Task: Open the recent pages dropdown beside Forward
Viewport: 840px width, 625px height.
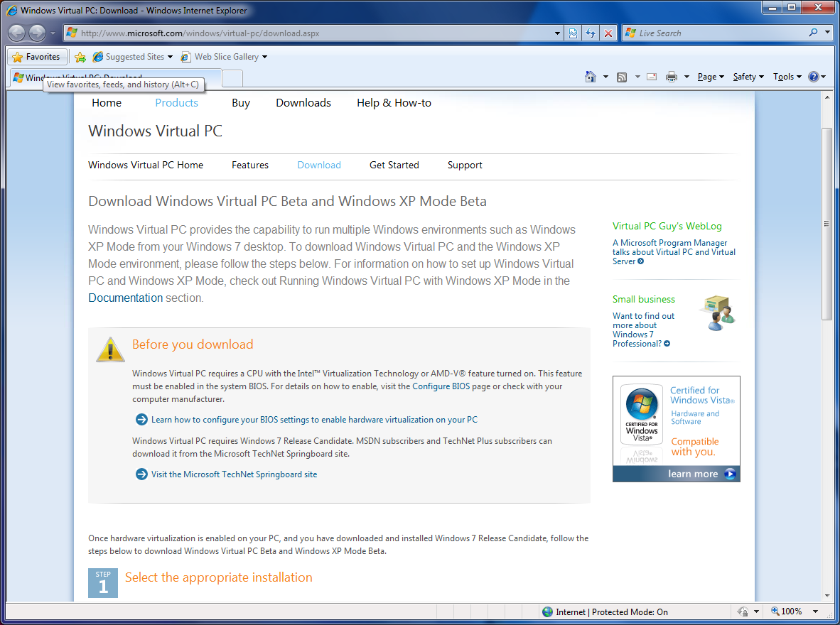Action: pos(53,33)
